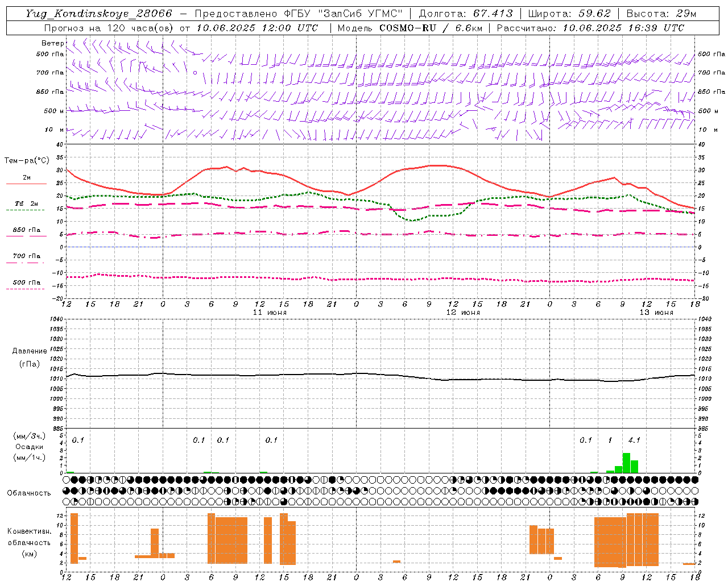Click the (км) units label
This screenshot has height=582, width=728.
pyautogui.click(x=30, y=554)
